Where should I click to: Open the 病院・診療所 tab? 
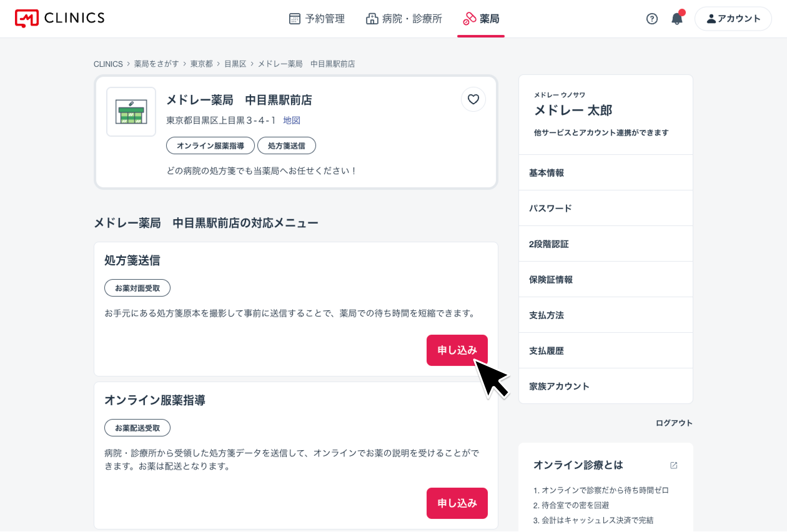pyautogui.click(x=404, y=19)
